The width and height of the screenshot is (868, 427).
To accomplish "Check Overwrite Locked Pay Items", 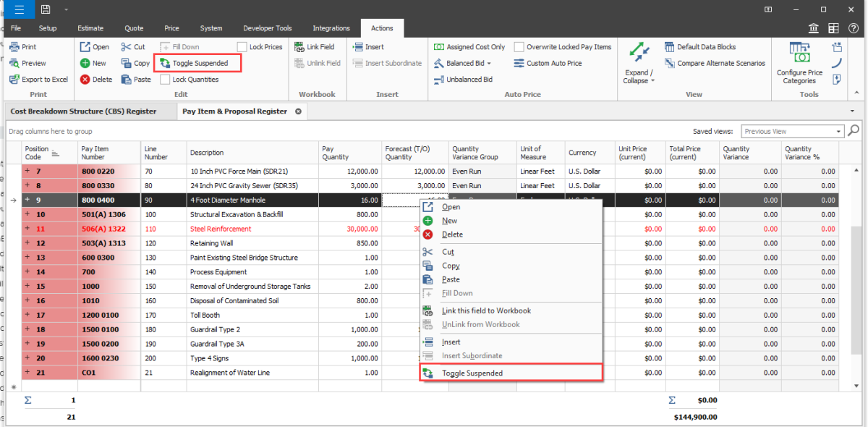I will (x=519, y=47).
